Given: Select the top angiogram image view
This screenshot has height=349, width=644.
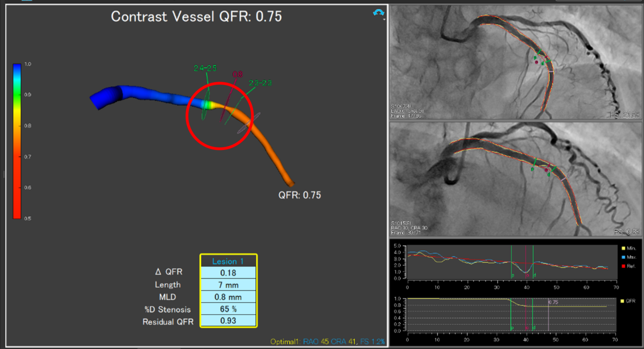Looking at the screenshot, I should pos(516,62).
